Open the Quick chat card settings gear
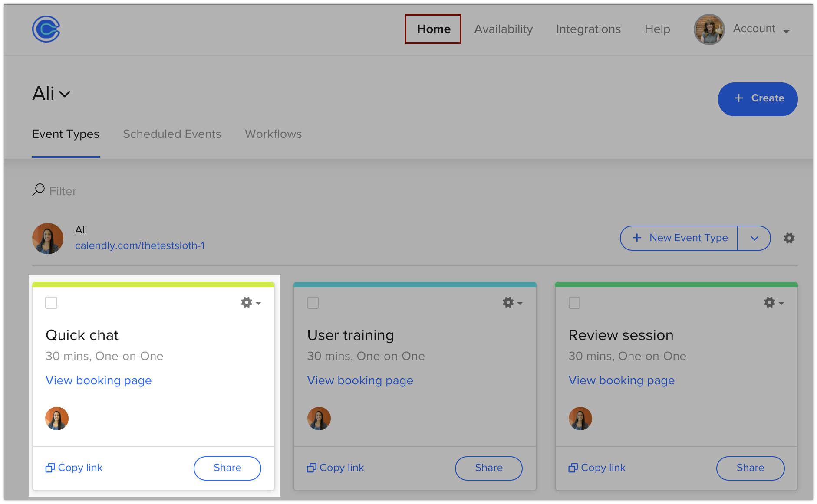The height and width of the screenshot is (504, 817). pyautogui.click(x=247, y=303)
